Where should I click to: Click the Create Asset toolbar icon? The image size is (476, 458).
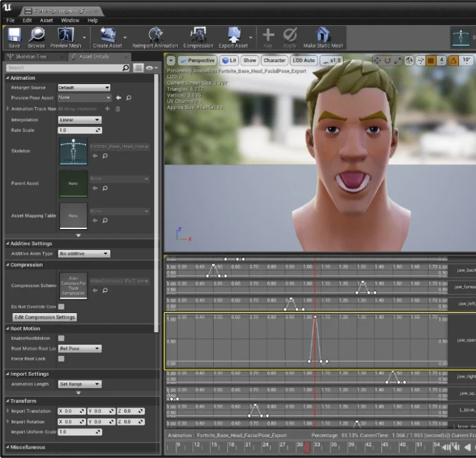coord(107,38)
